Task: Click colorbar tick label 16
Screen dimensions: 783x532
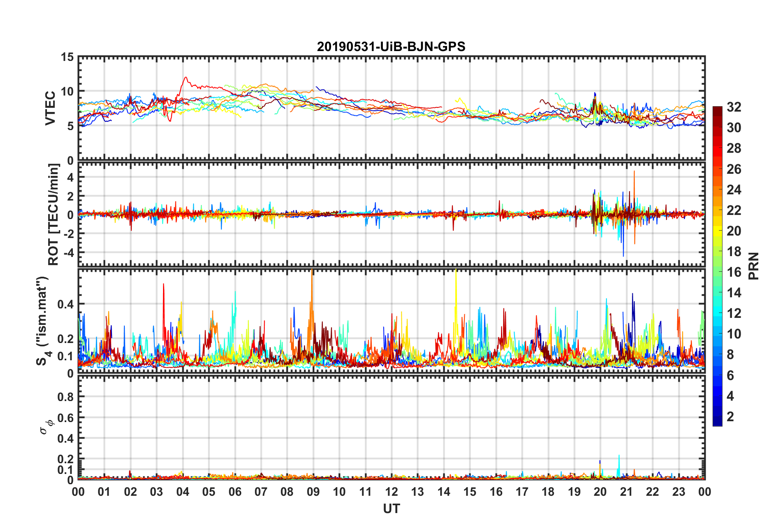Action: click(x=734, y=272)
